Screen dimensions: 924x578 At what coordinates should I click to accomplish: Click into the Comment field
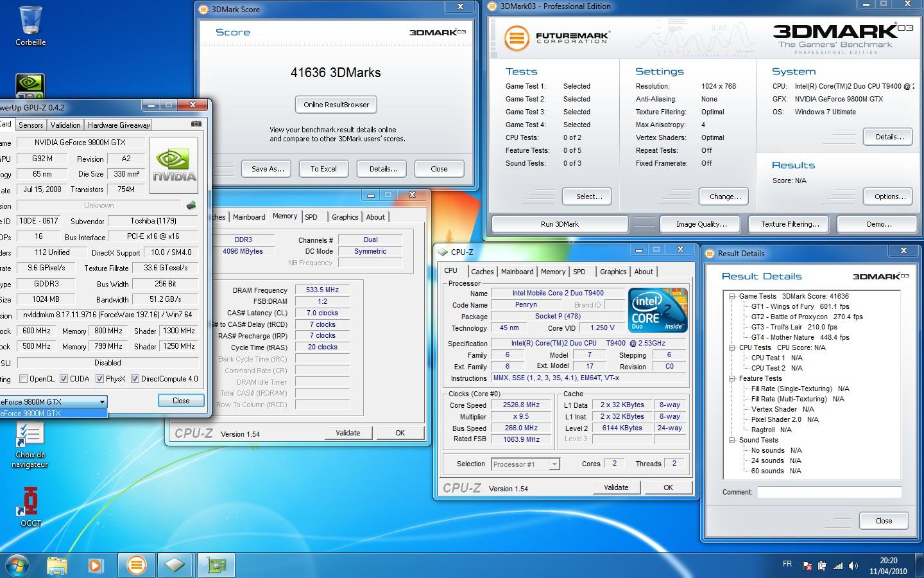coord(829,493)
